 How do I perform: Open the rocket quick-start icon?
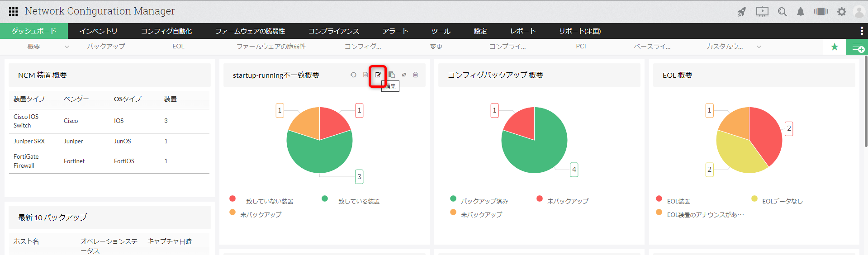[742, 12]
